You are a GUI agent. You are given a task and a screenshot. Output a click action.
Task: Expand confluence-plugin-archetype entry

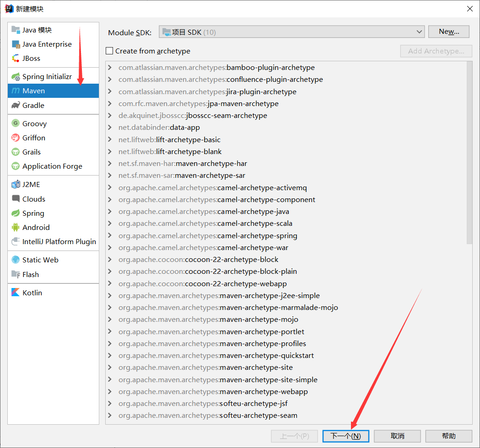click(110, 79)
